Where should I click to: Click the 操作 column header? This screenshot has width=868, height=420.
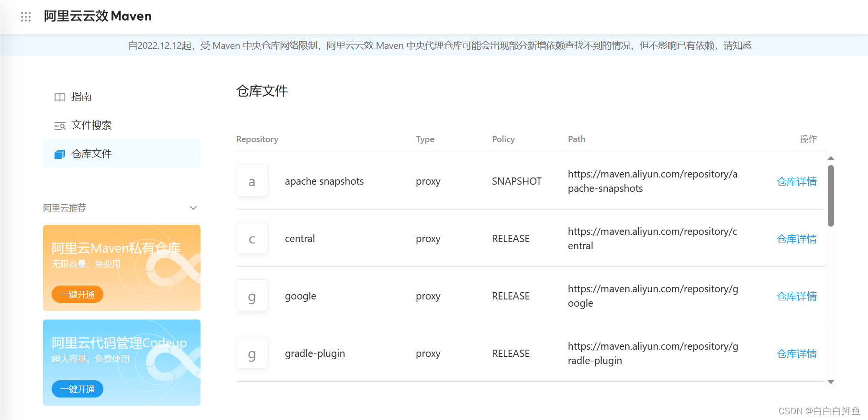[808, 139]
